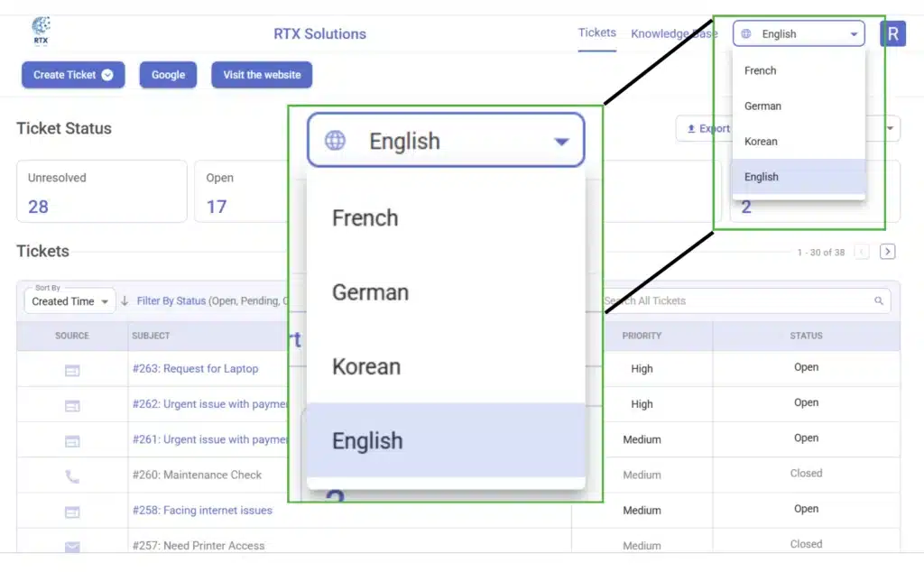Click the RTX company logo
924x572 pixels.
pos(41,32)
